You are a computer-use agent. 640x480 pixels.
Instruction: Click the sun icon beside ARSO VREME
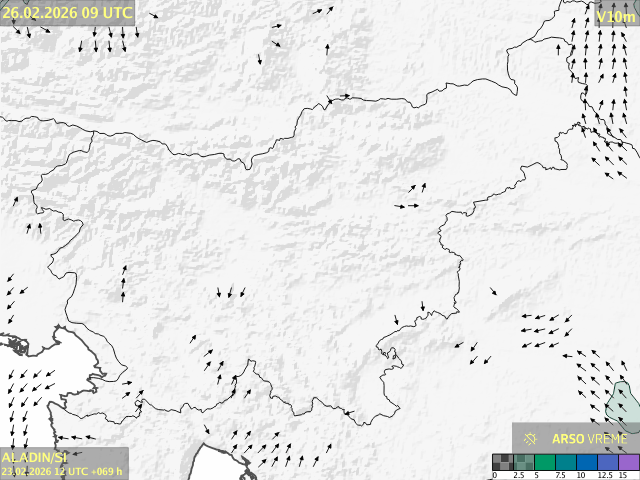coord(531,438)
